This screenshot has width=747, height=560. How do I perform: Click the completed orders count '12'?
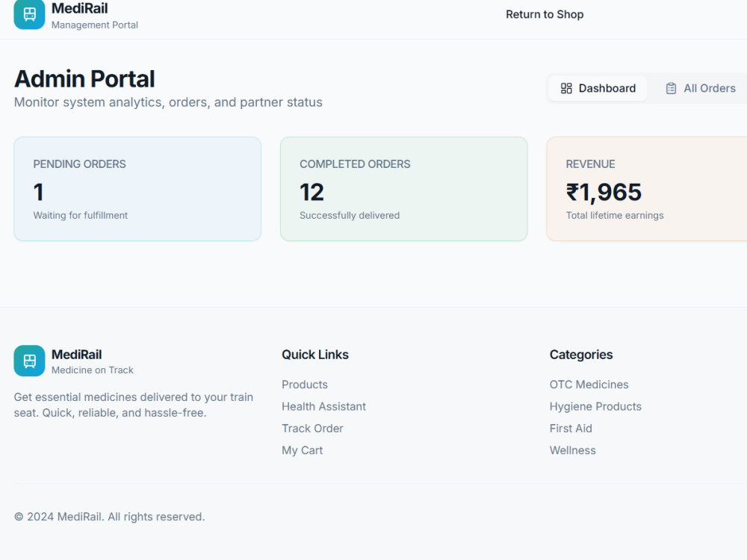(311, 193)
